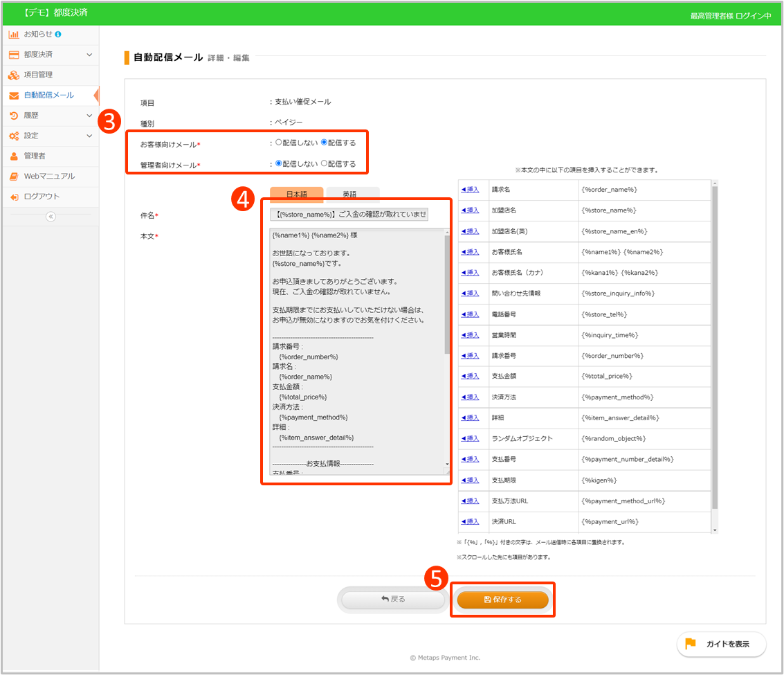The image size is (784, 675).
Task: Click the 保存する button
Action: click(503, 600)
